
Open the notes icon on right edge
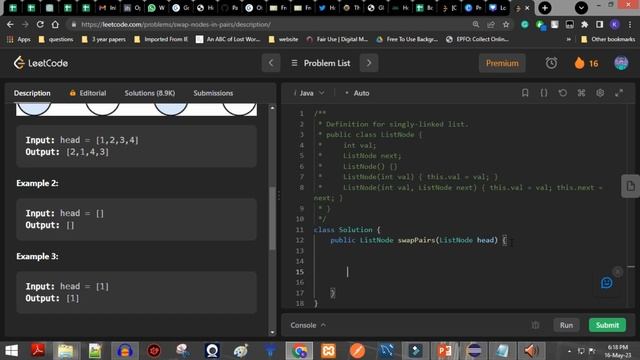630,186
